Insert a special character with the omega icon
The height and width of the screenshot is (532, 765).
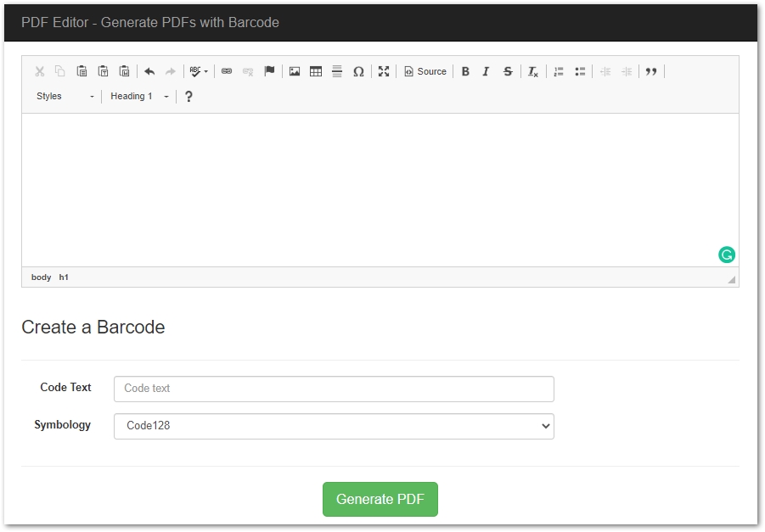[x=357, y=71]
